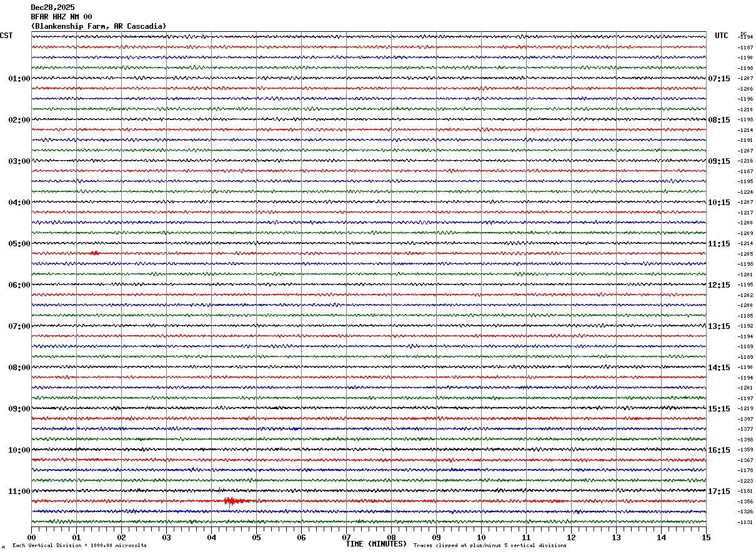Click the DC offset value -1224
The height and width of the screenshot is (554, 756).
[745, 192]
